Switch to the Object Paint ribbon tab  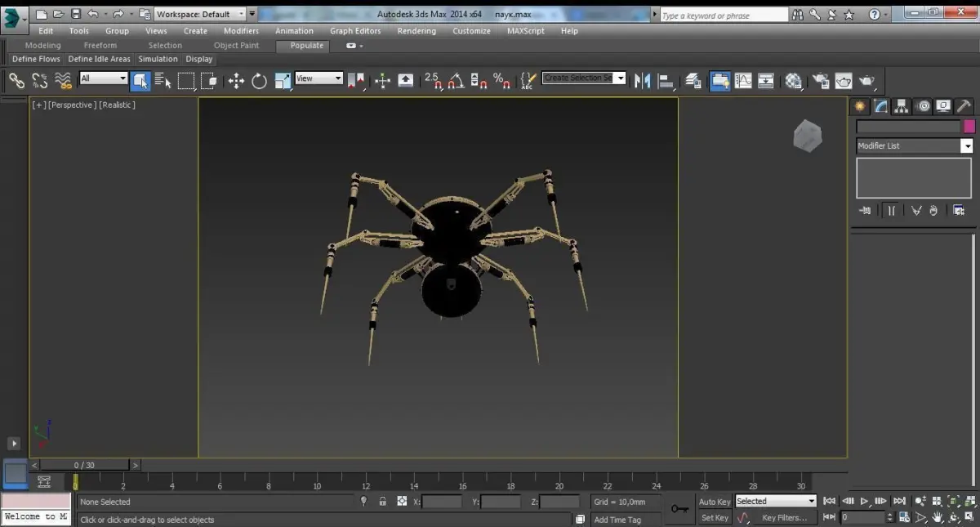pos(236,46)
